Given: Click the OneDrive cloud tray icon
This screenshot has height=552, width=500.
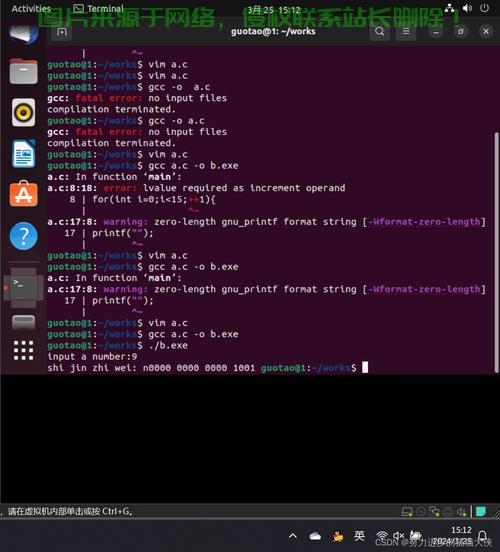Looking at the screenshot, I should [315, 536].
